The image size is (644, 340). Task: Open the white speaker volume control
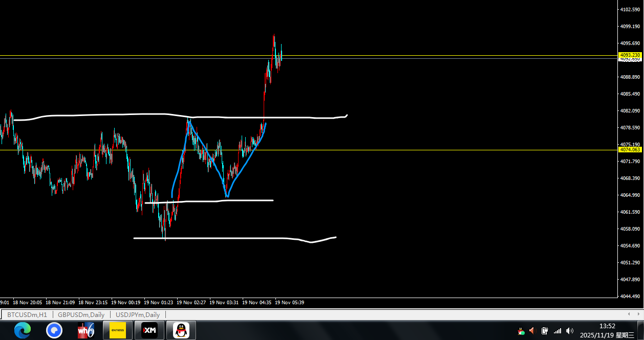(x=570, y=331)
